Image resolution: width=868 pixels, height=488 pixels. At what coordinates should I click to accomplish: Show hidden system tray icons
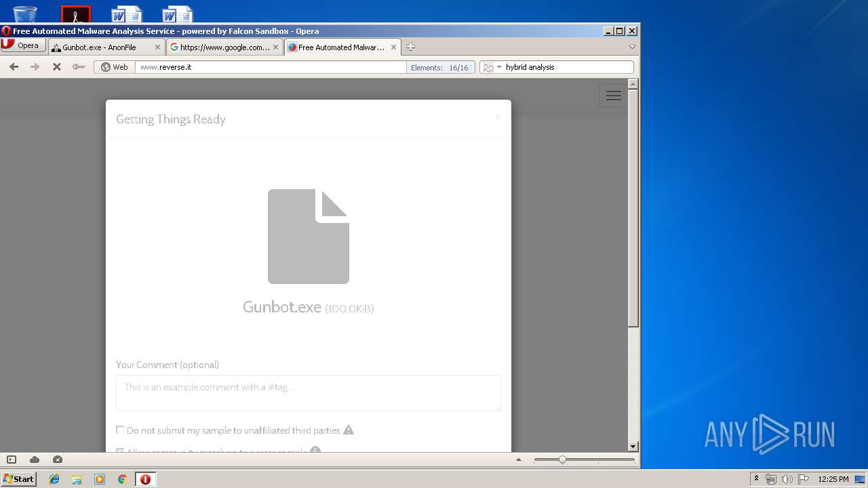[x=756, y=479]
